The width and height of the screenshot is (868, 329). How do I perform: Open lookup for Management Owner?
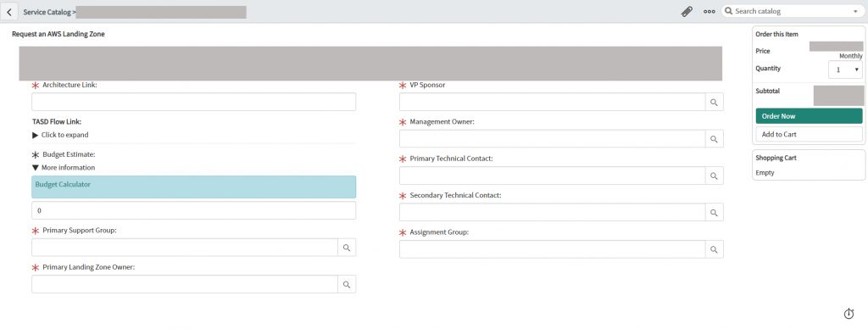pos(714,138)
